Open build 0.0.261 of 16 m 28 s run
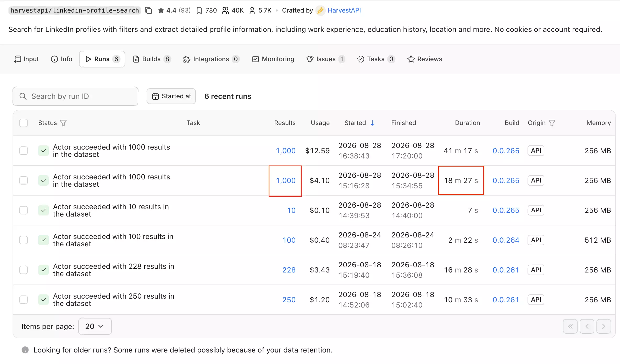This screenshot has width=620, height=364. coord(506,270)
